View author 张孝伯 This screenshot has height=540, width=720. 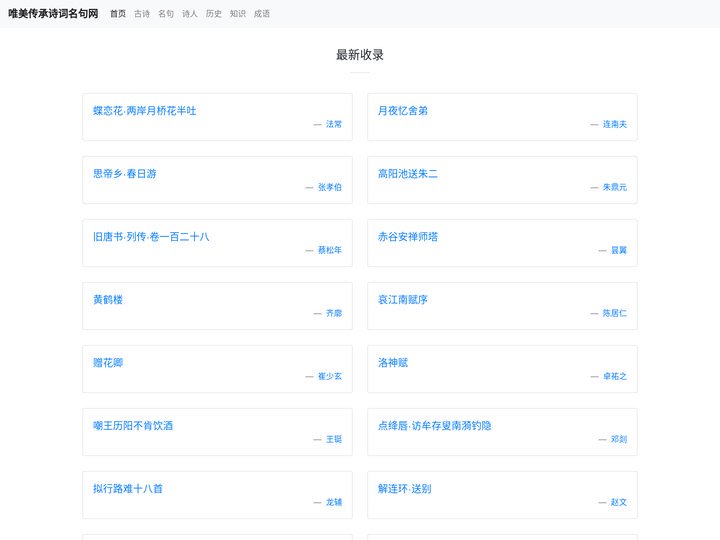pos(330,187)
